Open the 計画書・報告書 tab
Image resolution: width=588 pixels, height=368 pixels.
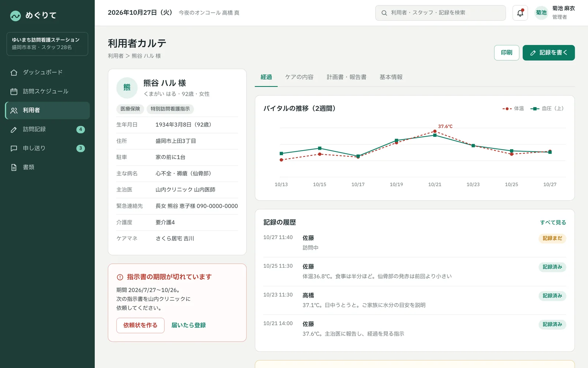(x=347, y=77)
